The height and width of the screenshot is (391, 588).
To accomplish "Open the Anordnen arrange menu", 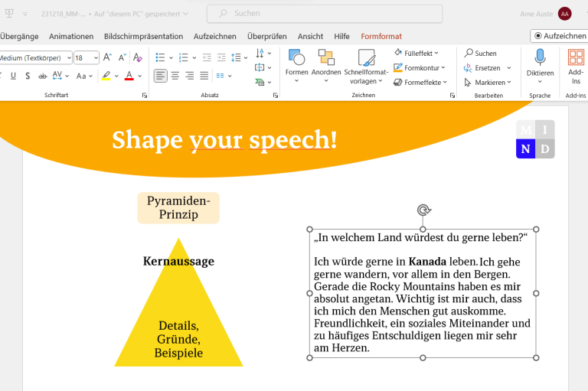I will tap(326, 67).
